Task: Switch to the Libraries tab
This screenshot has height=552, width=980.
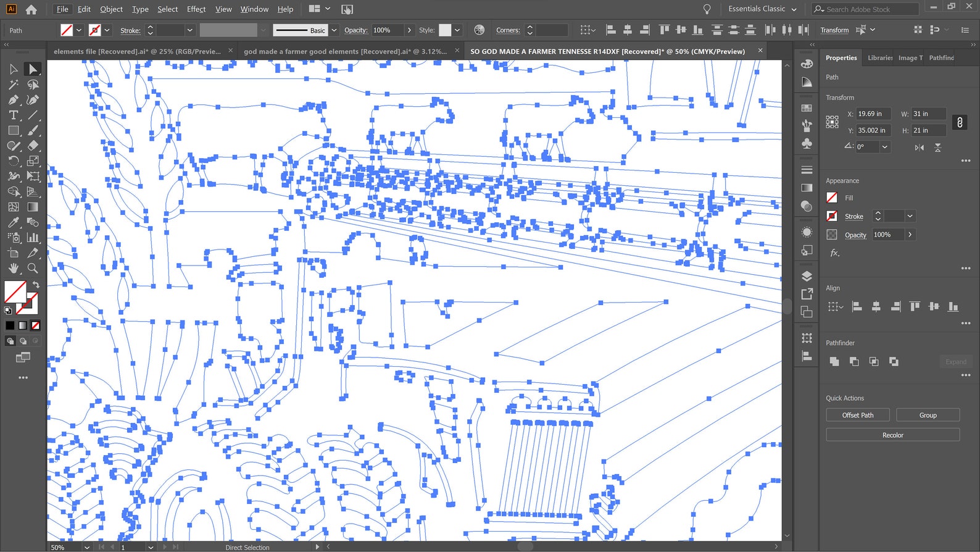Action: (879, 58)
